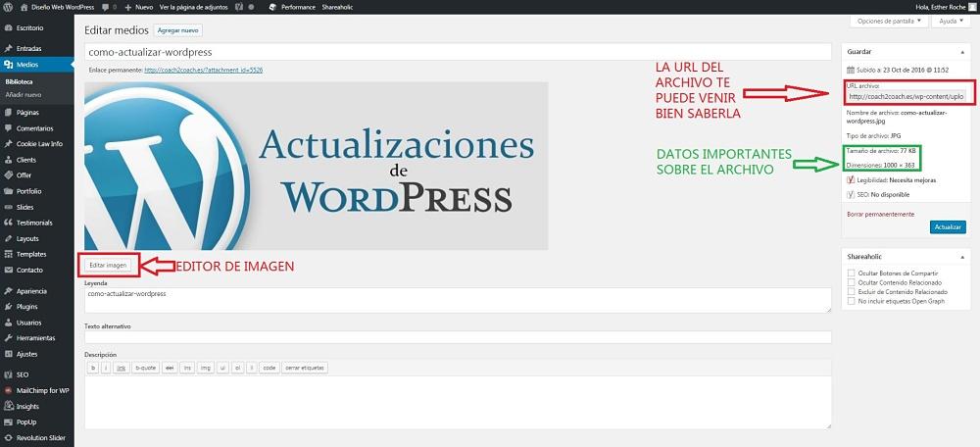Screen dimensions: 980x447
Task: Click the Medios media icon
Action: coord(8,65)
